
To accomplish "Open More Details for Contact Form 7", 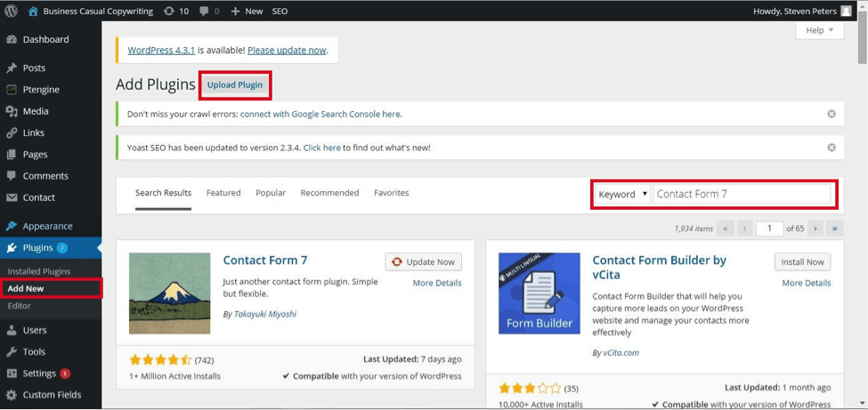I will pos(437,283).
